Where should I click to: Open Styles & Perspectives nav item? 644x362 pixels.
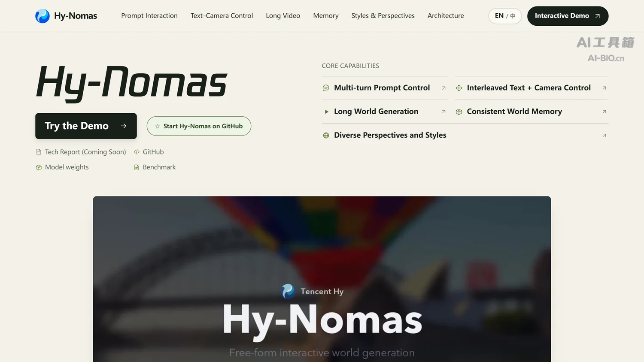(x=383, y=15)
